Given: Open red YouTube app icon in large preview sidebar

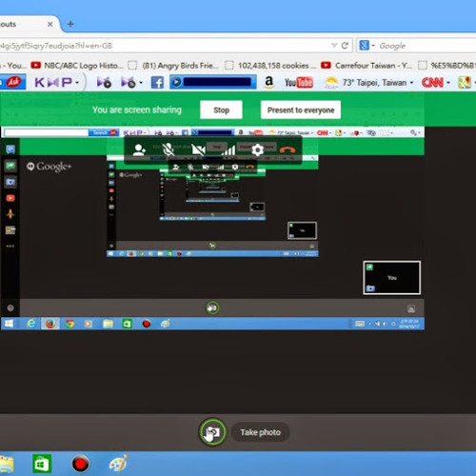Looking at the screenshot, I should (10, 198).
